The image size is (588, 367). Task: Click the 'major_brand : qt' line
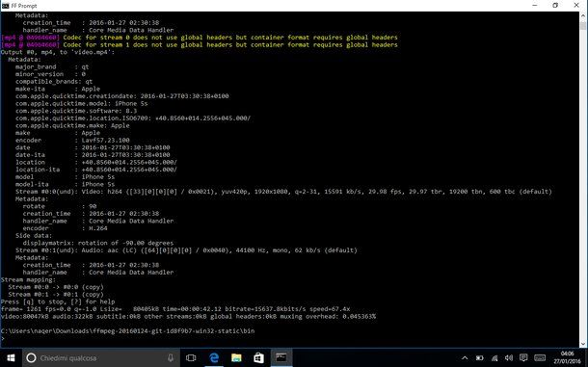52,66
